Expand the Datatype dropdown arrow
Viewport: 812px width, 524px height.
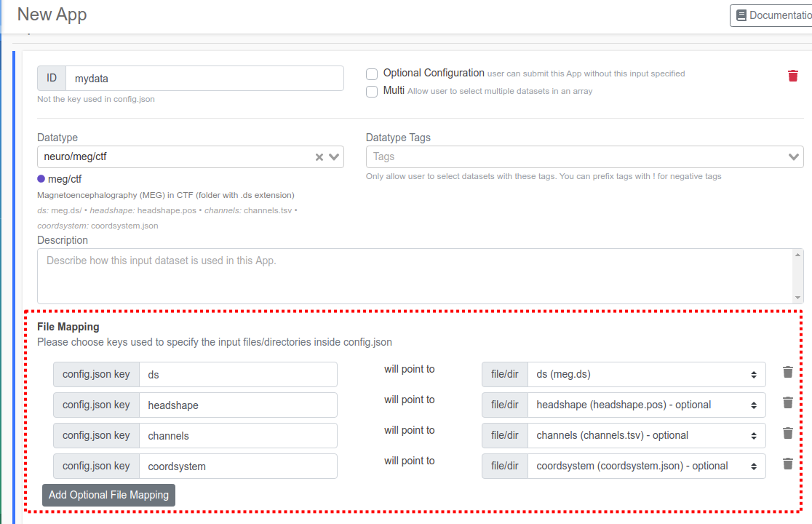tap(334, 157)
